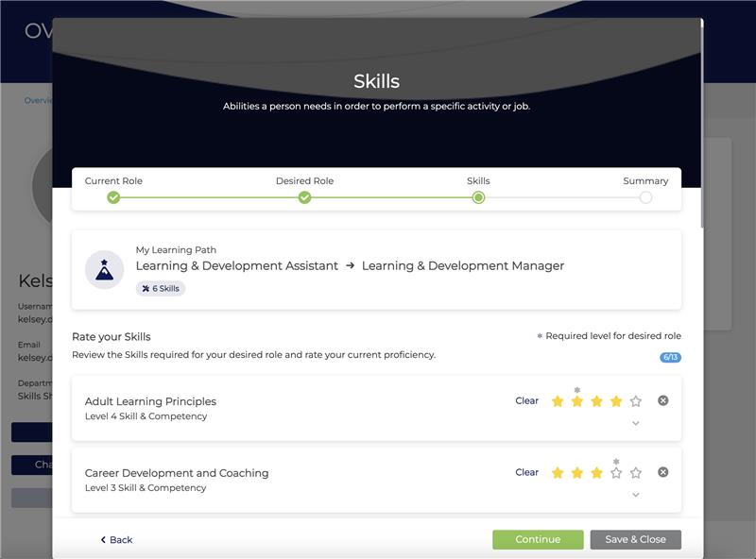Rate Adult Learning Principles five stars
Screen dimensions: 756x559
(x=635, y=401)
